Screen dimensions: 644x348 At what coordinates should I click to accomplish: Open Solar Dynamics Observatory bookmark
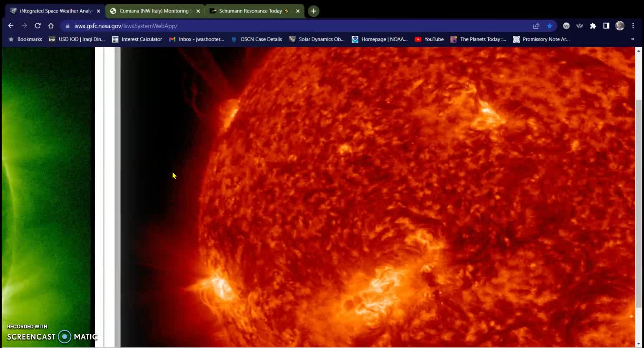[x=317, y=39]
